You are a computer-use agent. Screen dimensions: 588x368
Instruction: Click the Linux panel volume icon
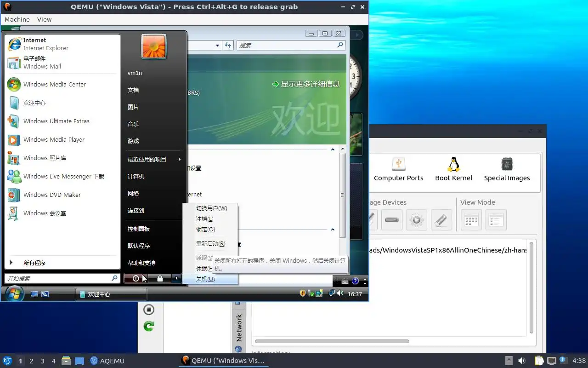coord(522,361)
